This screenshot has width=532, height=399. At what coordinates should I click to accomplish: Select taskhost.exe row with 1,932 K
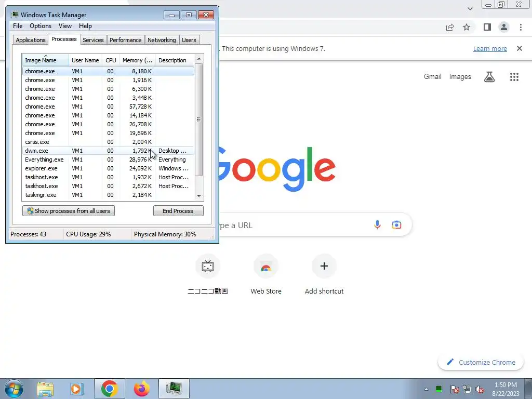coord(108,177)
